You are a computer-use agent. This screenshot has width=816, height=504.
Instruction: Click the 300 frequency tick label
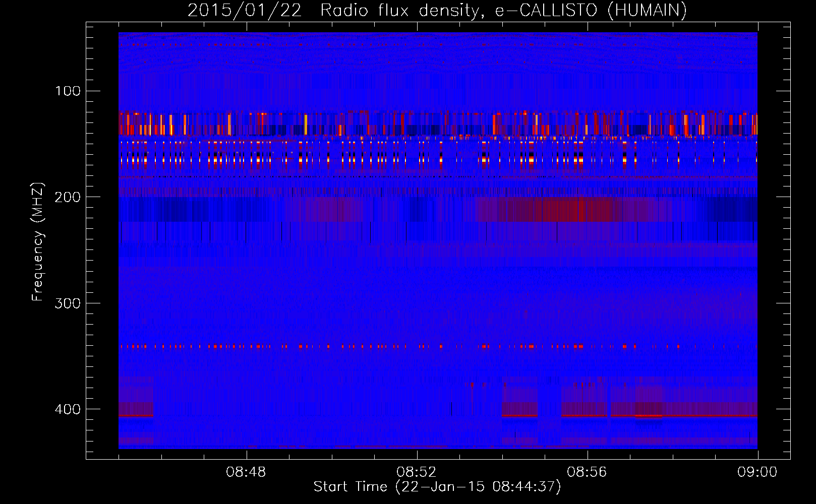[68, 303]
